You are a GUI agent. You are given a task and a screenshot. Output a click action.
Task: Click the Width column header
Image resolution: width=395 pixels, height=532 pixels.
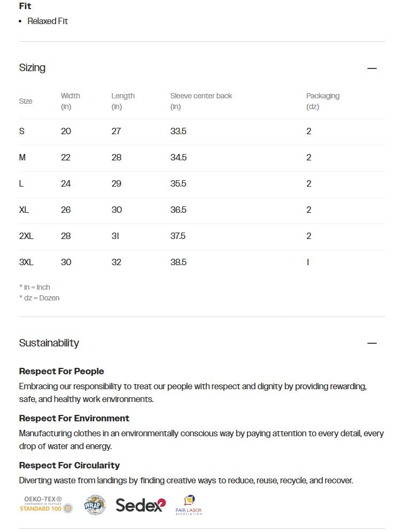(x=70, y=96)
